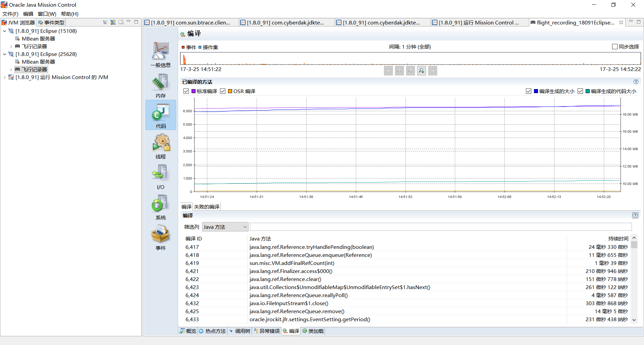Click the tree layout icon in JVM browser toolbar
Screen dimensions: 644x345
105,22
